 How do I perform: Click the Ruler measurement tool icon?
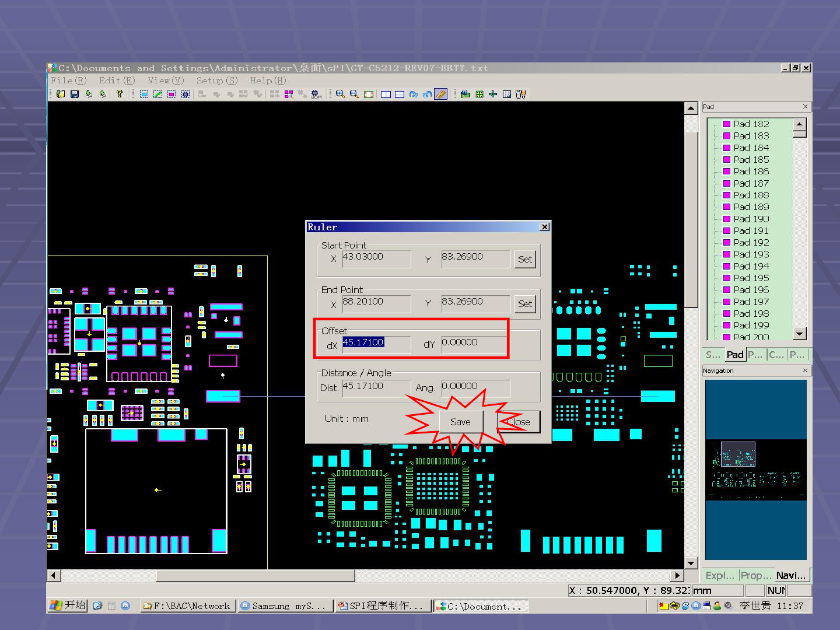pyautogui.click(x=441, y=94)
